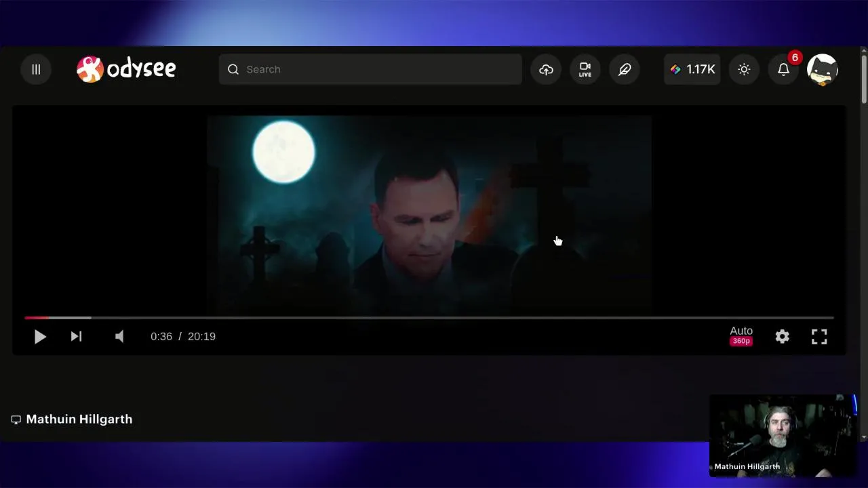Open the user avatar menu

pyautogui.click(x=823, y=69)
